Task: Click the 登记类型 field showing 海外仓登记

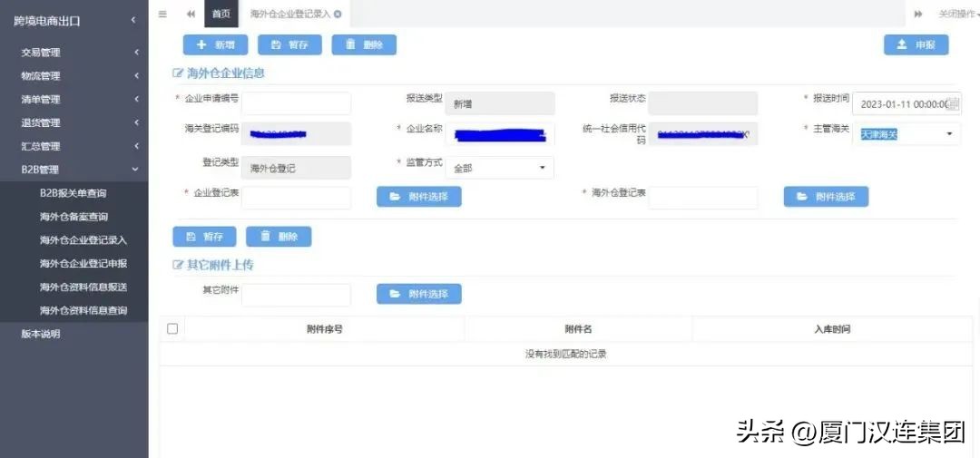Action: 296,168
